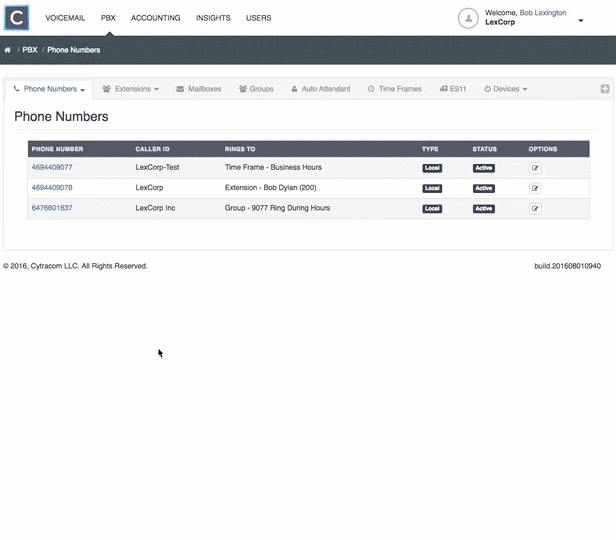Click the plus icon beside the tabs
Image resolution: width=616 pixels, height=540 pixels.
[x=605, y=89]
